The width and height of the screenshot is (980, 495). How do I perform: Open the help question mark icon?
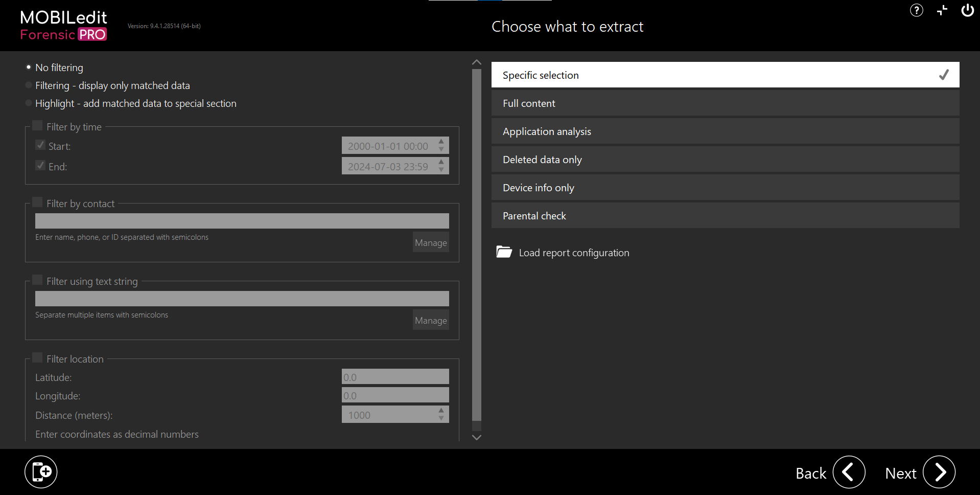click(916, 10)
